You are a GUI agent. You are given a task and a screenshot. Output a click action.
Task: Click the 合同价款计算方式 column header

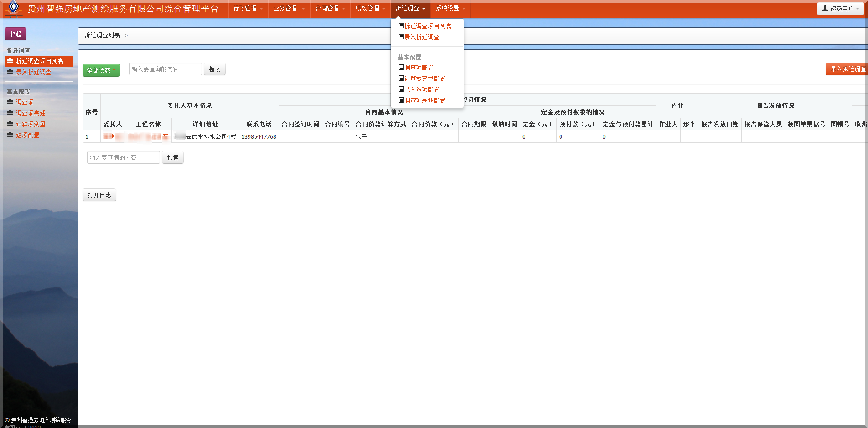point(381,124)
